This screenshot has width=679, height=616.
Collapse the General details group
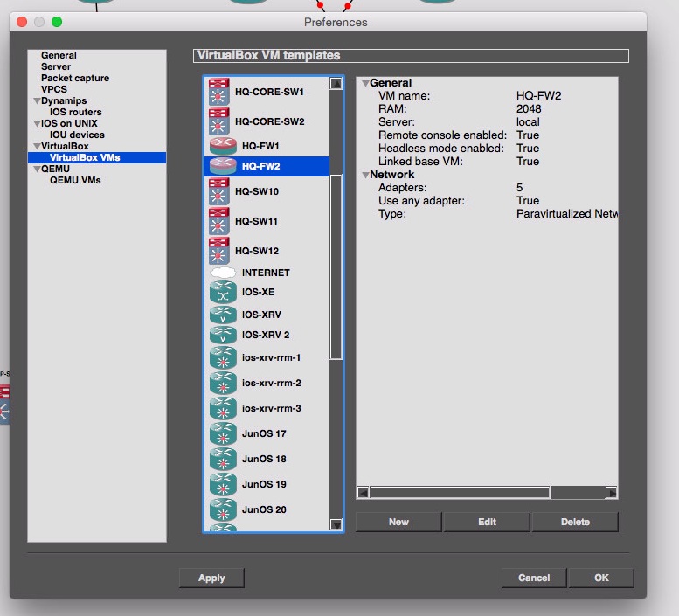coord(365,83)
